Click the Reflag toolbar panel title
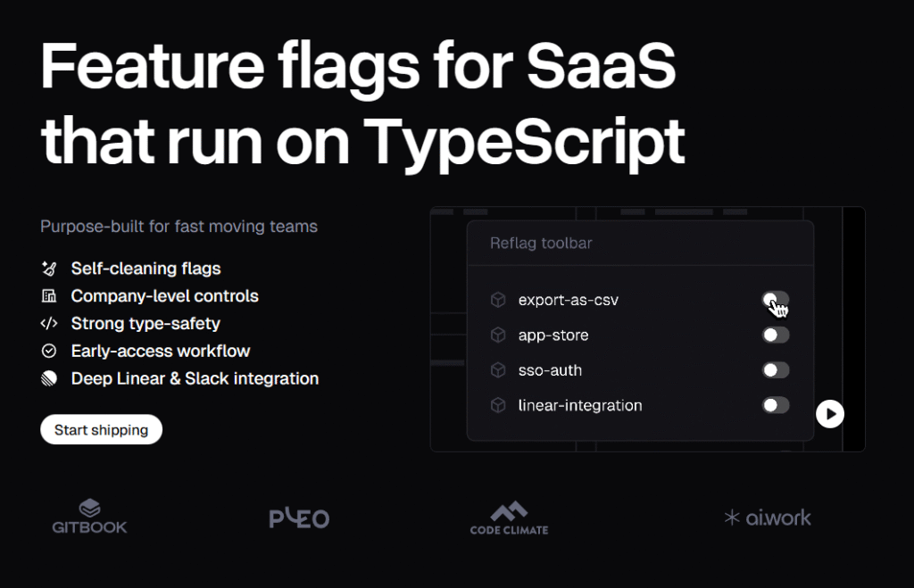The width and height of the screenshot is (914, 588). [x=541, y=244]
